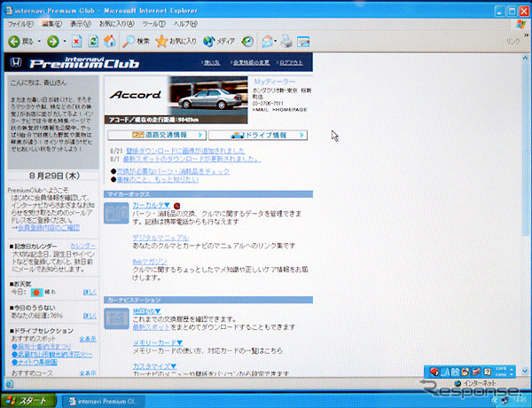Refresh the page with the reload icon
532x408 pixels.
tap(93, 42)
